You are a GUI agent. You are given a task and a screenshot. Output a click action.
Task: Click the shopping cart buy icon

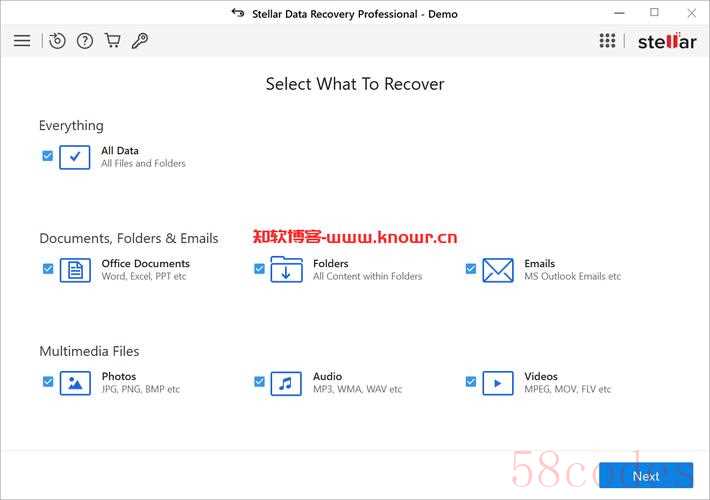(x=112, y=41)
